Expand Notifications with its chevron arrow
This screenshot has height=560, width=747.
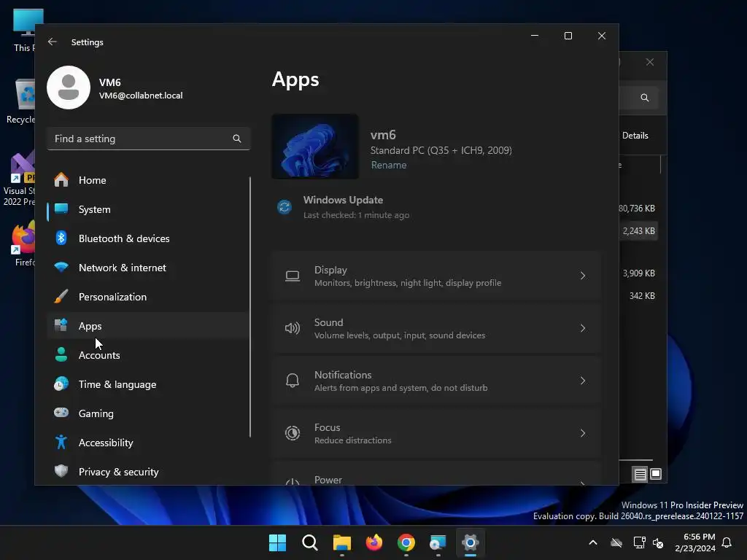pyautogui.click(x=583, y=381)
